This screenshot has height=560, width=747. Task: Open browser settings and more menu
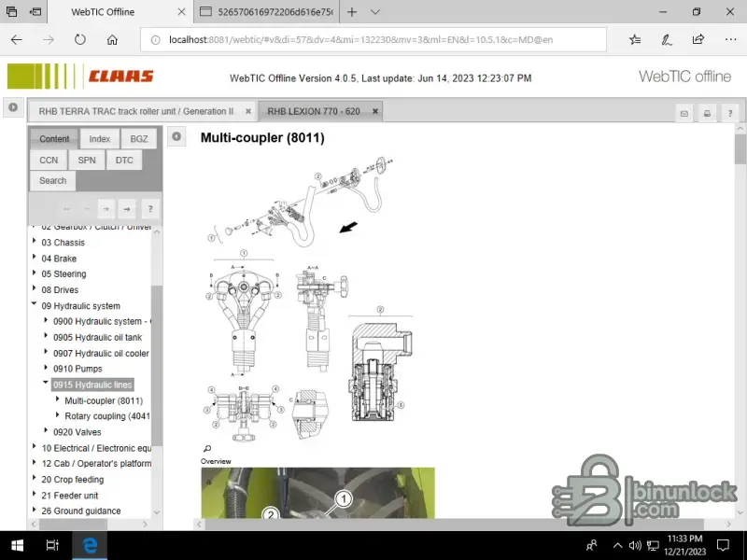tap(730, 40)
